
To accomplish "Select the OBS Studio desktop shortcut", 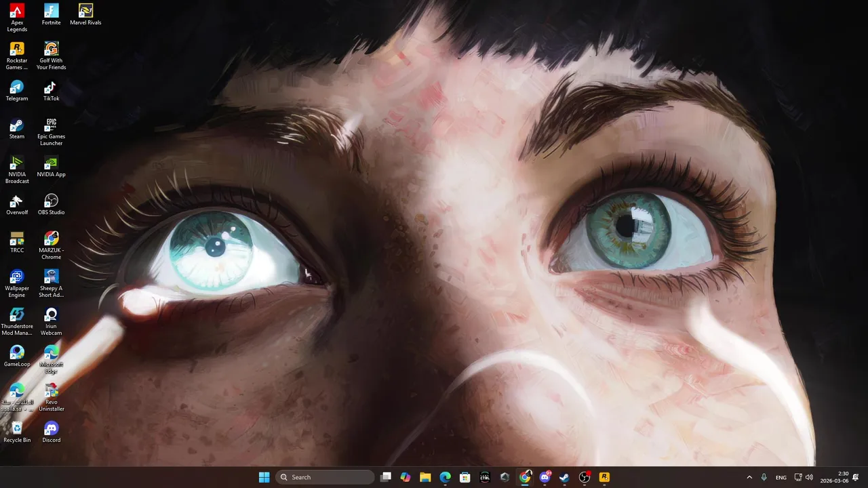I will click(x=51, y=204).
